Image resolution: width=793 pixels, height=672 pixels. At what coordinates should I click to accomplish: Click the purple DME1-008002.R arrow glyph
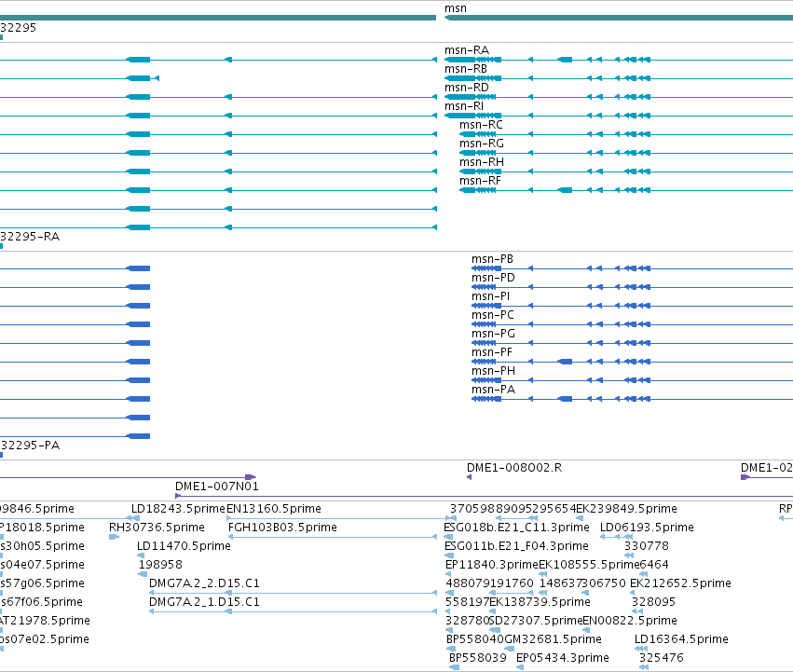coord(469,477)
